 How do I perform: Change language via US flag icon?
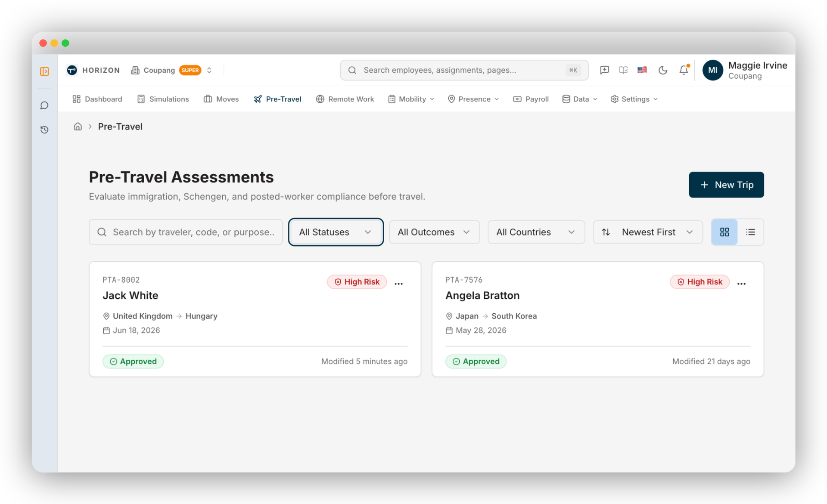click(x=642, y=70)
